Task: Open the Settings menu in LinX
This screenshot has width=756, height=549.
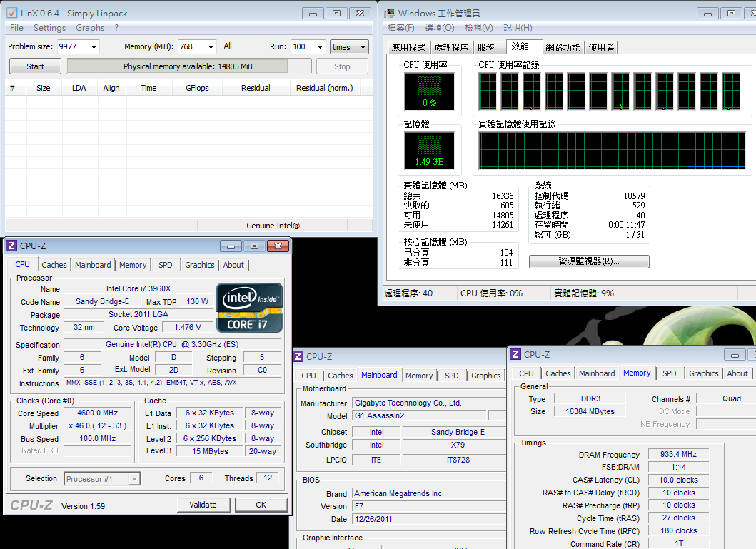Action: click(49, 28)
